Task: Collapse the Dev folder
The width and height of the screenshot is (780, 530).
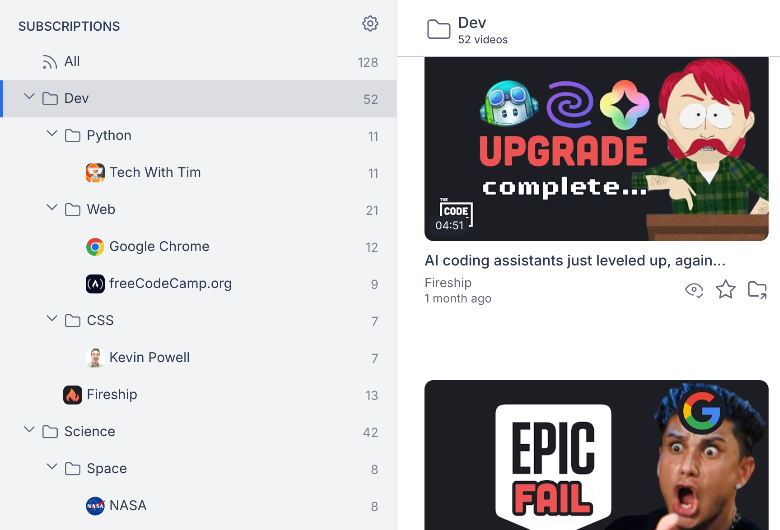Action: pos(29,98)
